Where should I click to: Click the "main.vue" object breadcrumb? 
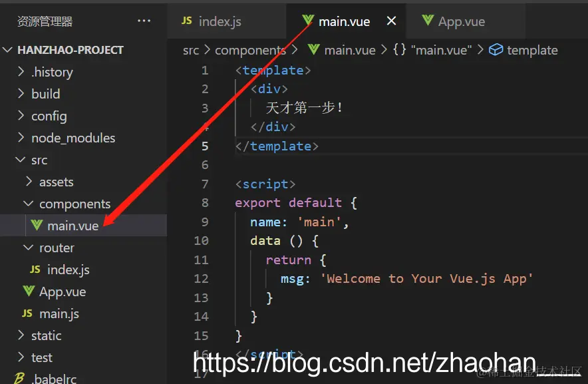click(x=442, y=51)
